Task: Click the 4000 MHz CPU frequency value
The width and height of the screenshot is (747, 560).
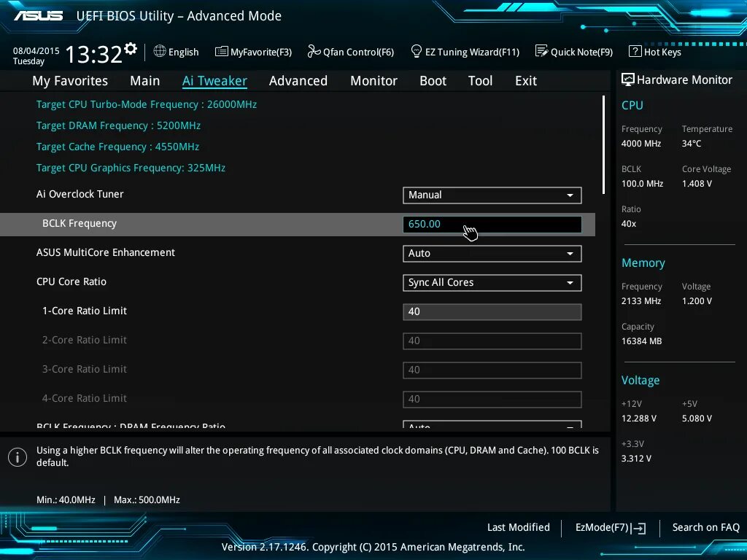Action: pos(641,144)
